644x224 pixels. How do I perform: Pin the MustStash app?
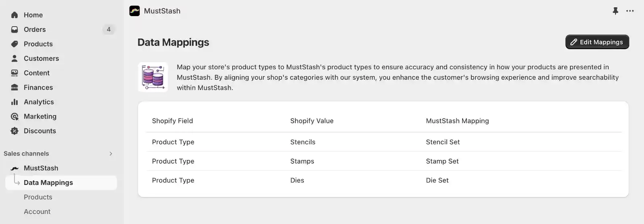tap(615, 11)
